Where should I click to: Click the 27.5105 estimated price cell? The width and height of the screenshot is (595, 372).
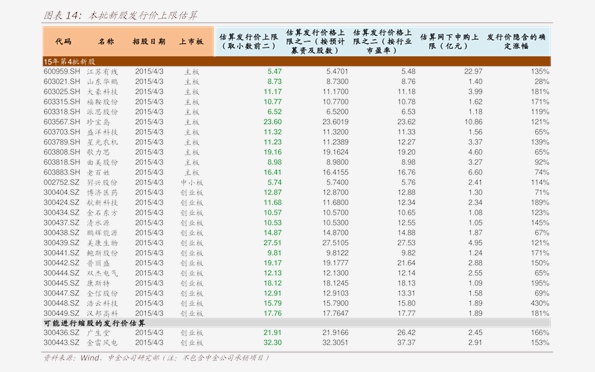coord(335,243)
